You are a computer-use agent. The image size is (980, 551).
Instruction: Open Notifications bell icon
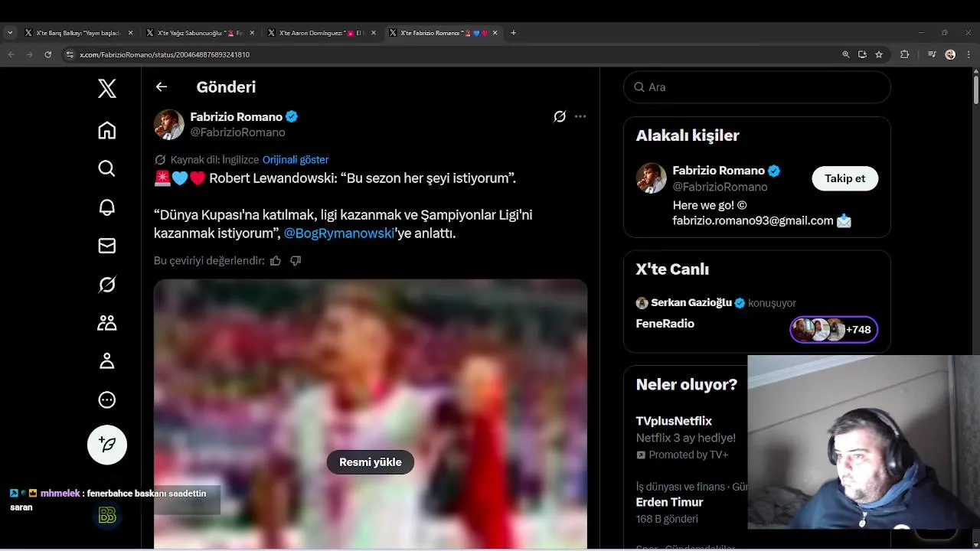[107, 207]
